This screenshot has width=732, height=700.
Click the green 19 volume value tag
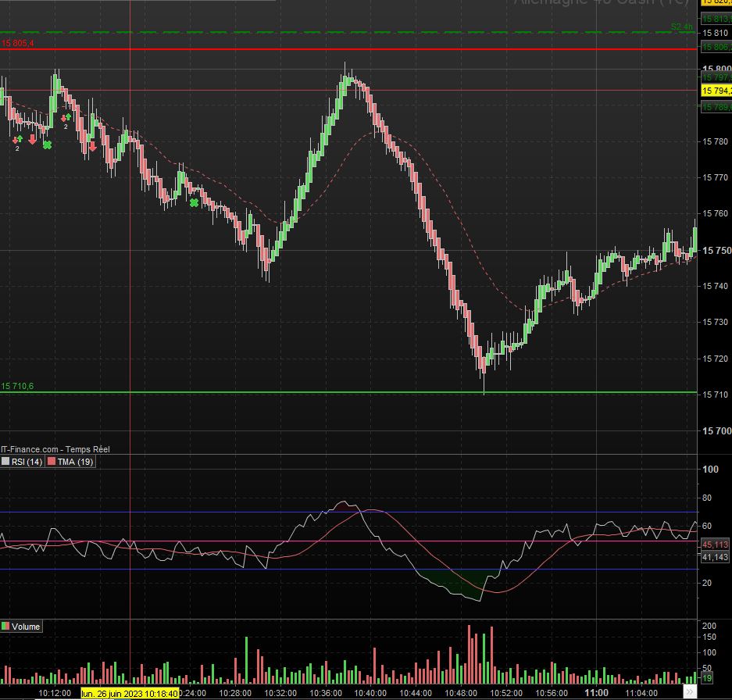[x=707, y=678]
